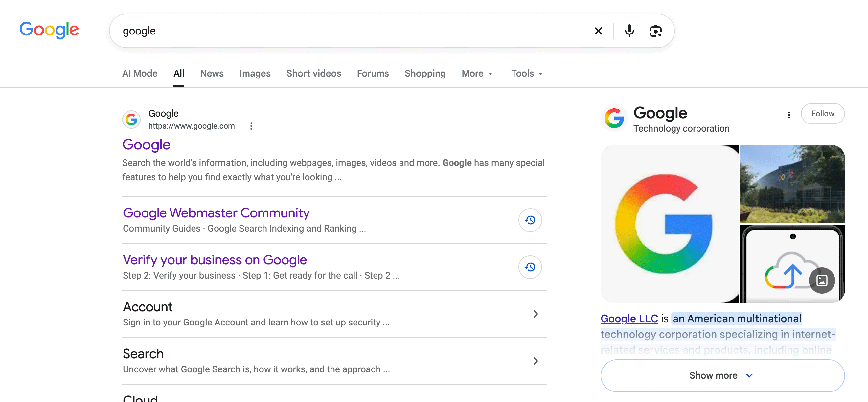Switch to the Images tab
The image size is (868, 402).
pos(255,73)
